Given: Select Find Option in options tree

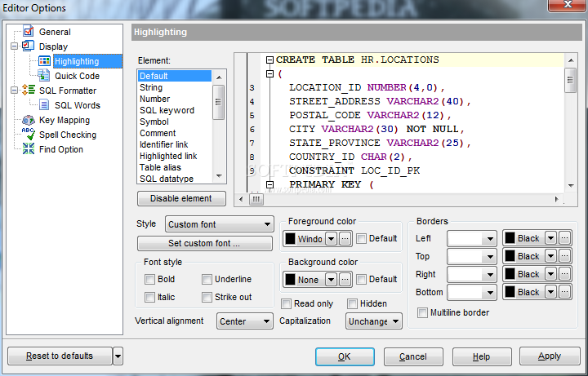Looking at the screenshot, I should [61, 149].
